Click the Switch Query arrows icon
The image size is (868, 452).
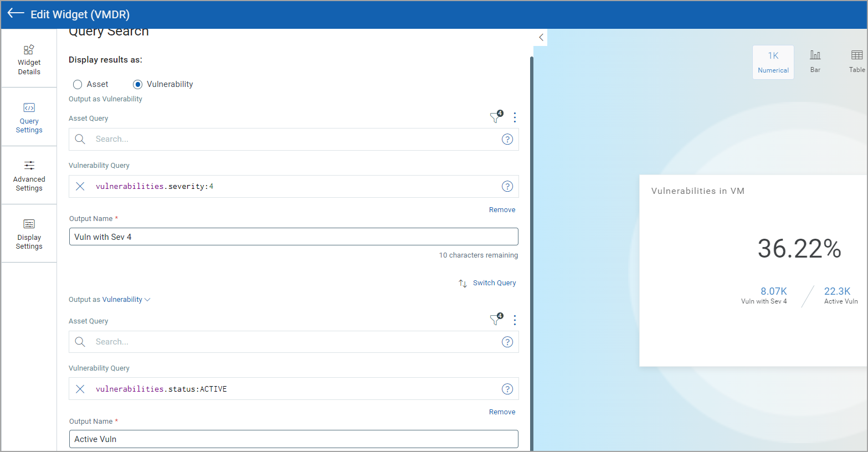pyautogui.click(x=463, y=283)
